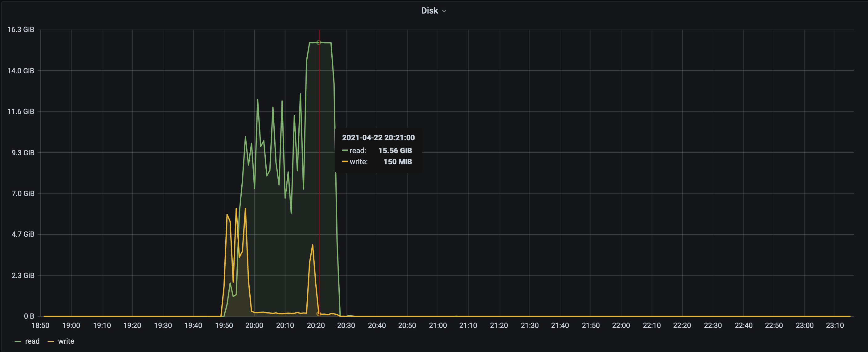Click the green read legend color swatch

[18, 342]
